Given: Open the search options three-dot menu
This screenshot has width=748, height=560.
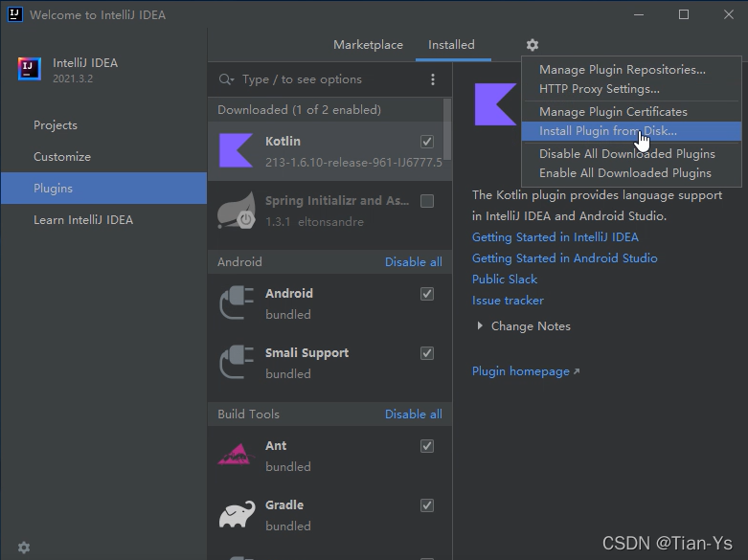Looking at the screenshot, I should click(x=433, y=79).
